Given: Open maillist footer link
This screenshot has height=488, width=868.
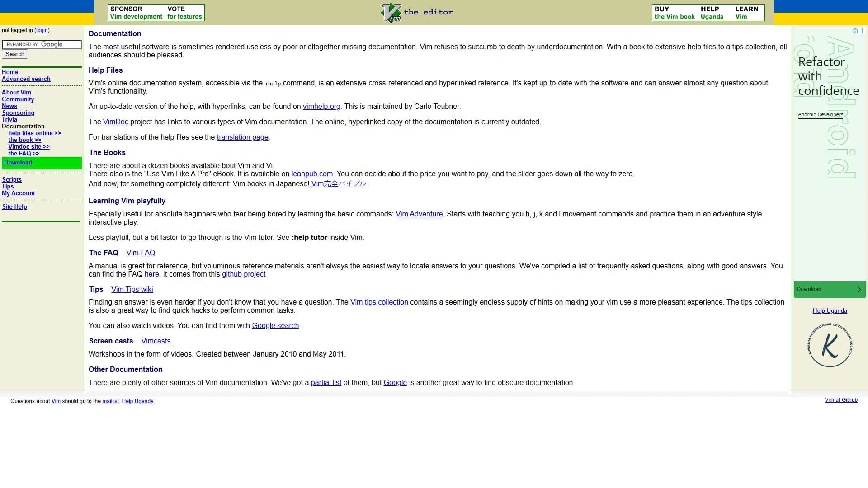Looking at the screenshot, I should (110, 401).
